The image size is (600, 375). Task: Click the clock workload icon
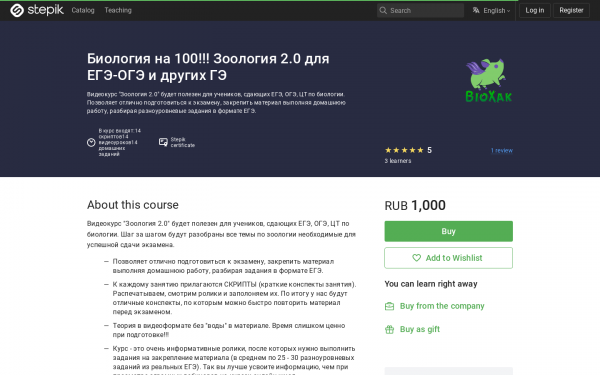pos(91,142)
